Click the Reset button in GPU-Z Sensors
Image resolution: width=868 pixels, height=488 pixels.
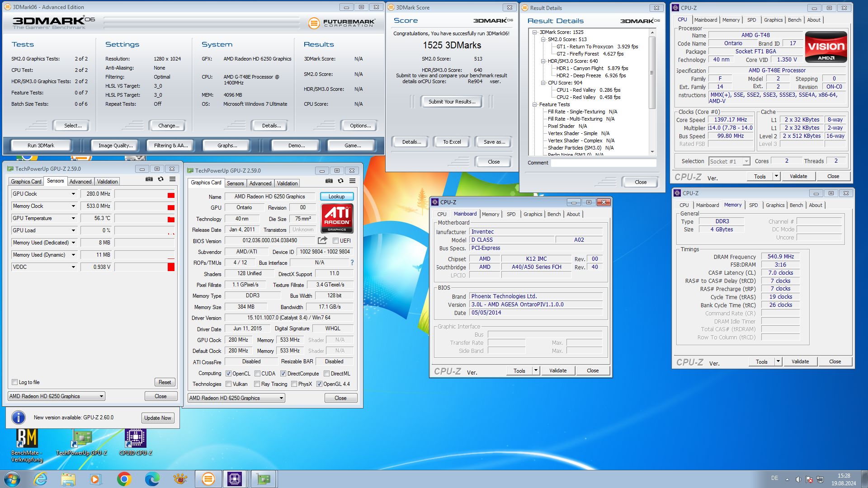(165, 382)
